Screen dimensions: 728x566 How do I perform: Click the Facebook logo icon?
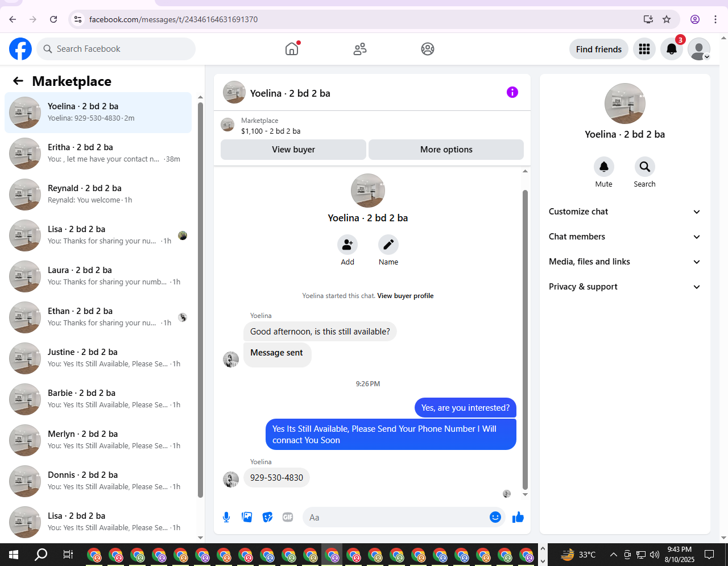tap(20, 49)
